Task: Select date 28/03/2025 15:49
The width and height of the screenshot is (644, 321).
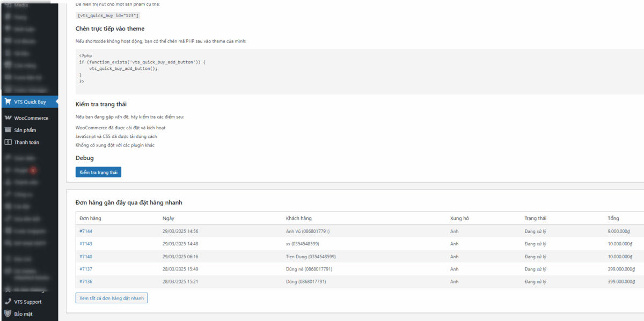Action: point(180,269)
